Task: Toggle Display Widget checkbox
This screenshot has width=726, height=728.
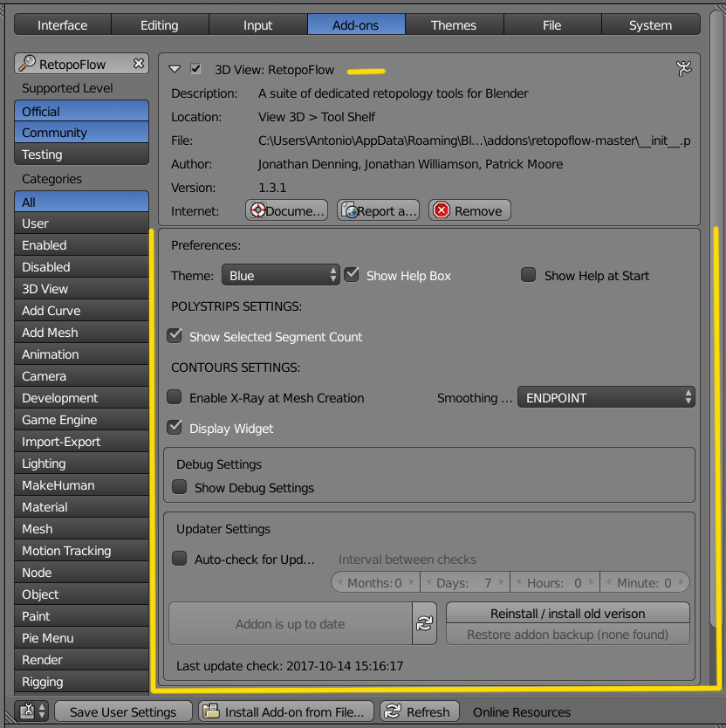Action: (175, 427)
